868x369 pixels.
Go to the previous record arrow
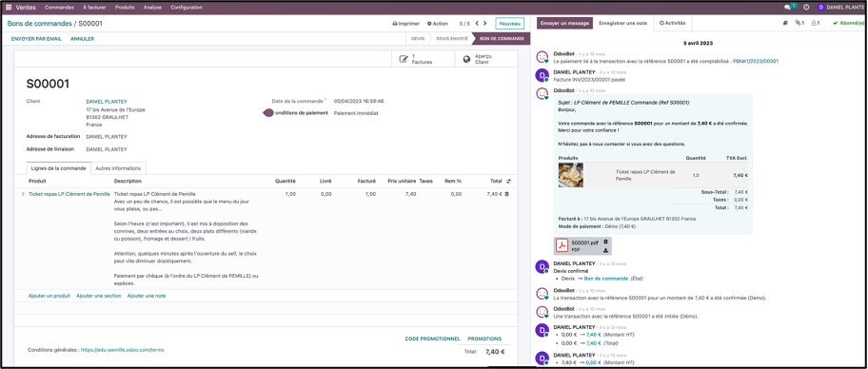476,24
